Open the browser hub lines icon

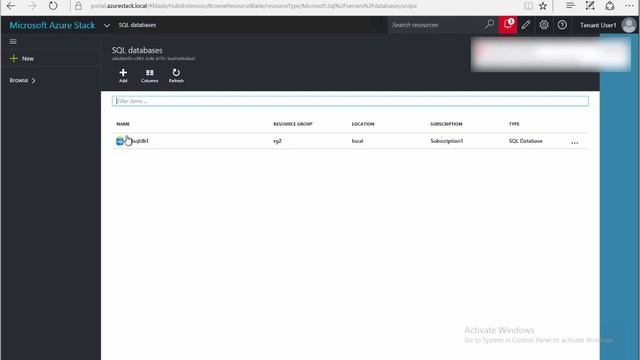[x=570, y=5]
